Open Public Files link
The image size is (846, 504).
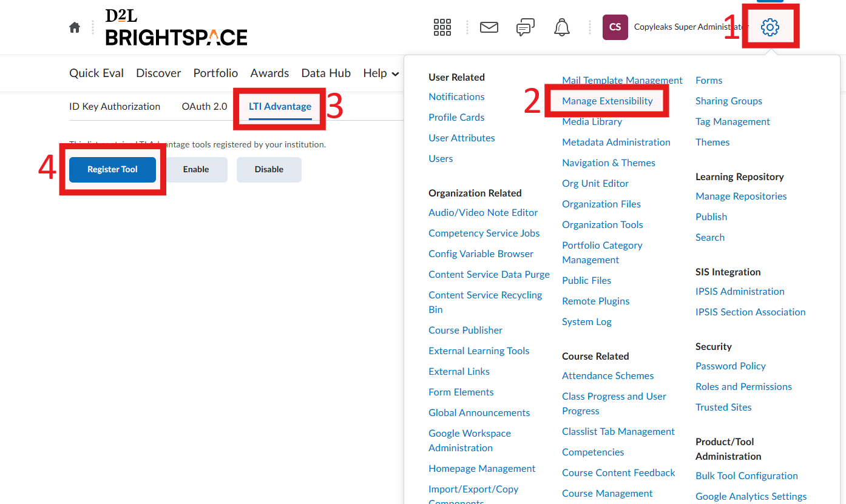coord(586,281)
